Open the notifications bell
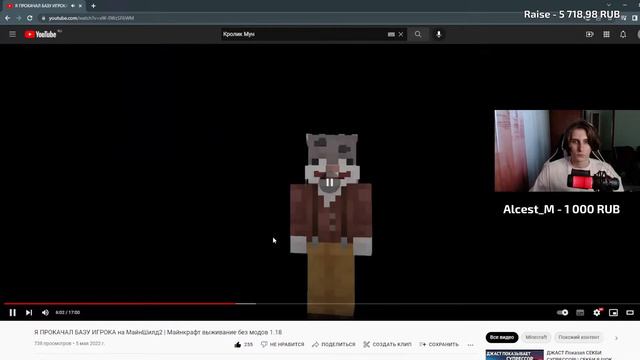The width and height of the screenshot is (640, 360). (x=623, y=35)
